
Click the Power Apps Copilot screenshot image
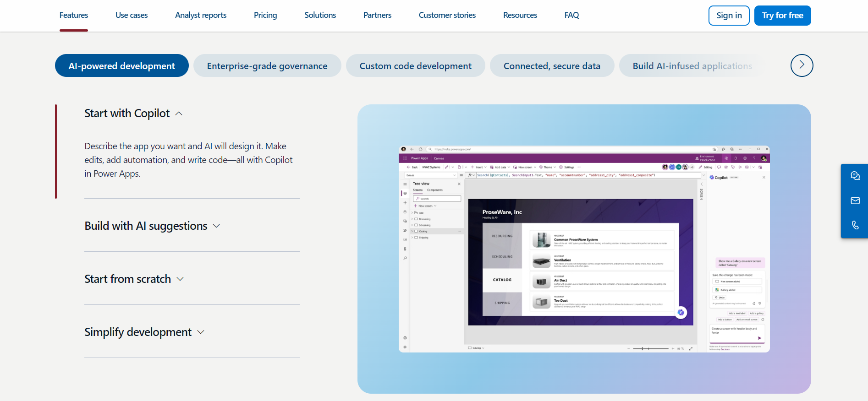point(584,249)
